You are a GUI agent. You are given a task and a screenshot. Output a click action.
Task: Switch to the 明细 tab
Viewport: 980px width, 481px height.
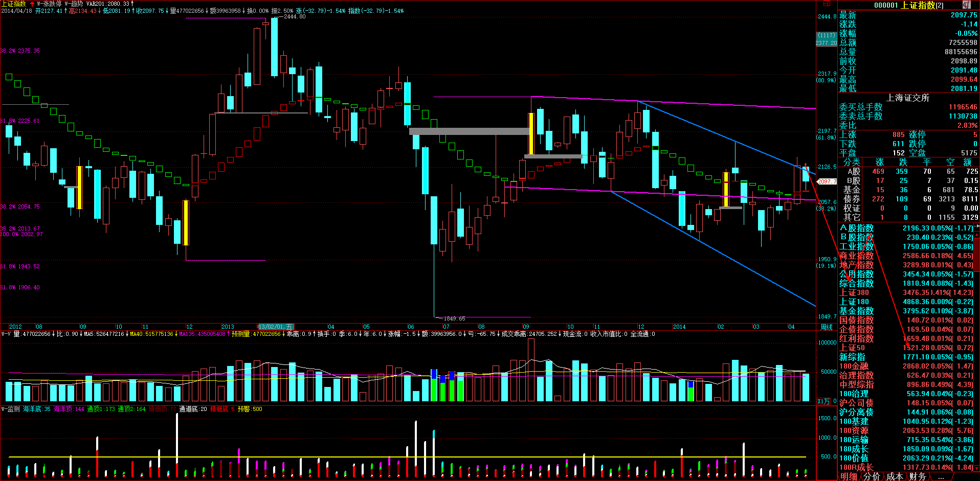(x=849, y=476)
